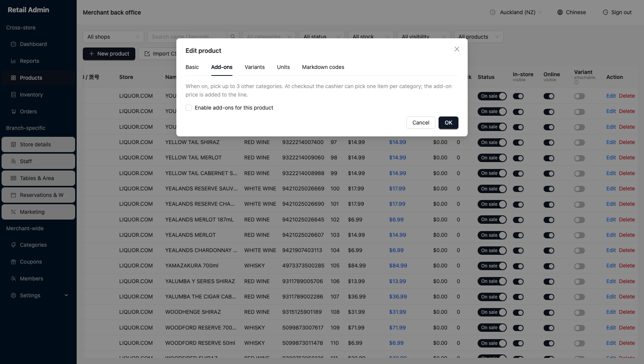Click the search magnifier icon
The image size is (644, 364).
(233, 36)
